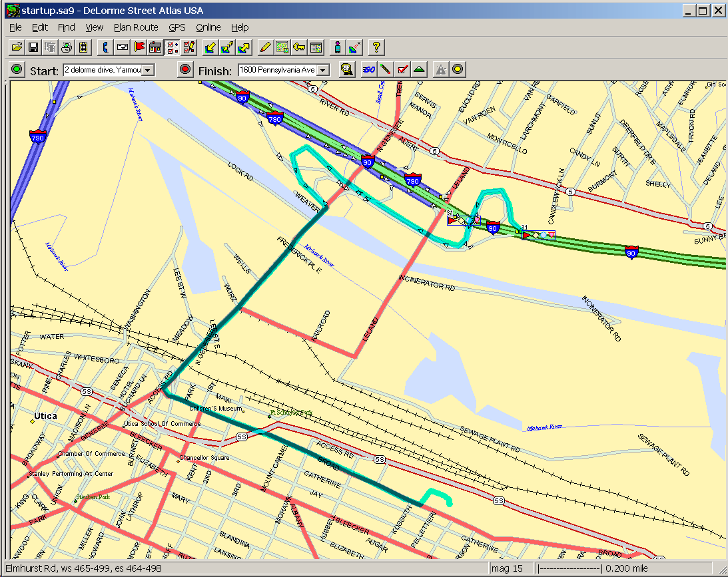Click the Chamber Of Commerce label

pos(91,454)
